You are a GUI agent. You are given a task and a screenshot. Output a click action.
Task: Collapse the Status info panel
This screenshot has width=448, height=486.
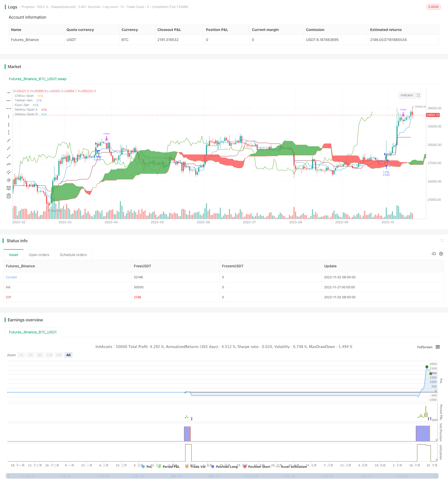(442, 241)
